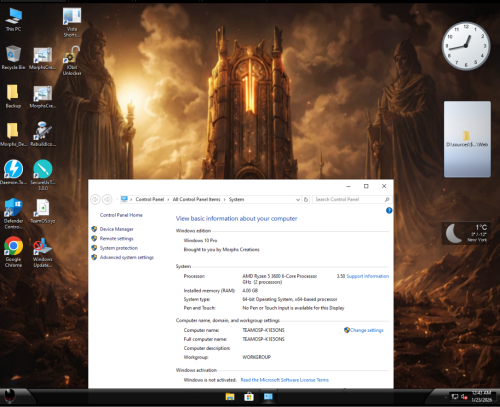Open the network tray icon
This screenshot has height=407, width=500.
455,397
